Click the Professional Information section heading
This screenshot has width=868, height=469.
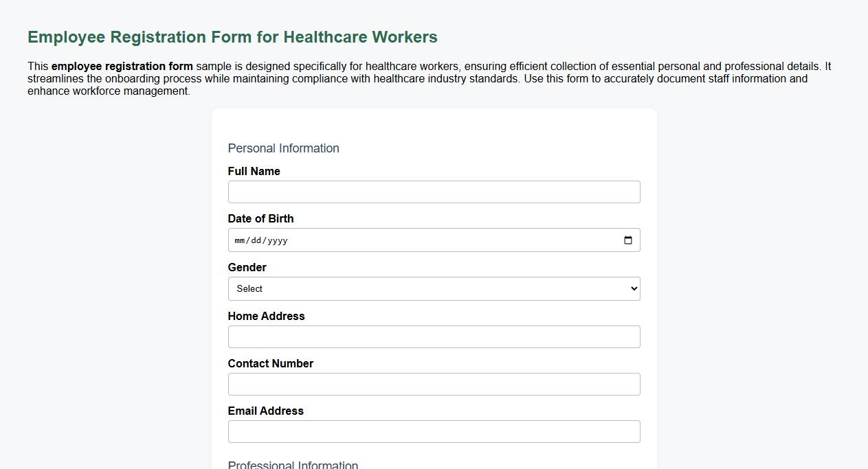point(293,464)
